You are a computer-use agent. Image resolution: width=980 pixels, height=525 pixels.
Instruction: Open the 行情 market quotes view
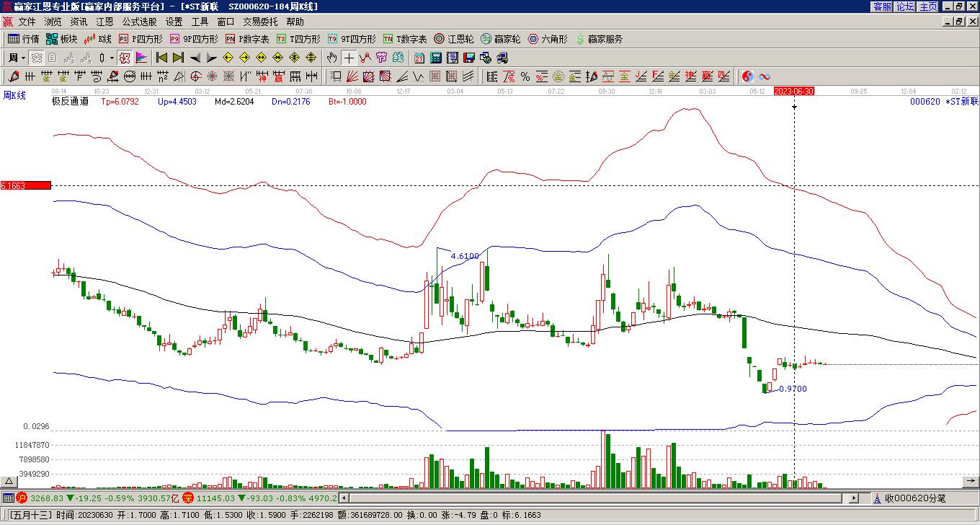pyautogui.click(x=23, y=39)
